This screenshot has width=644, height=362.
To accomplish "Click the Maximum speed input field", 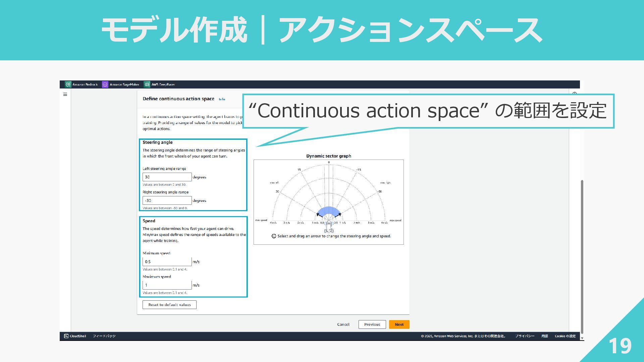I will click(x=167, y=285).
